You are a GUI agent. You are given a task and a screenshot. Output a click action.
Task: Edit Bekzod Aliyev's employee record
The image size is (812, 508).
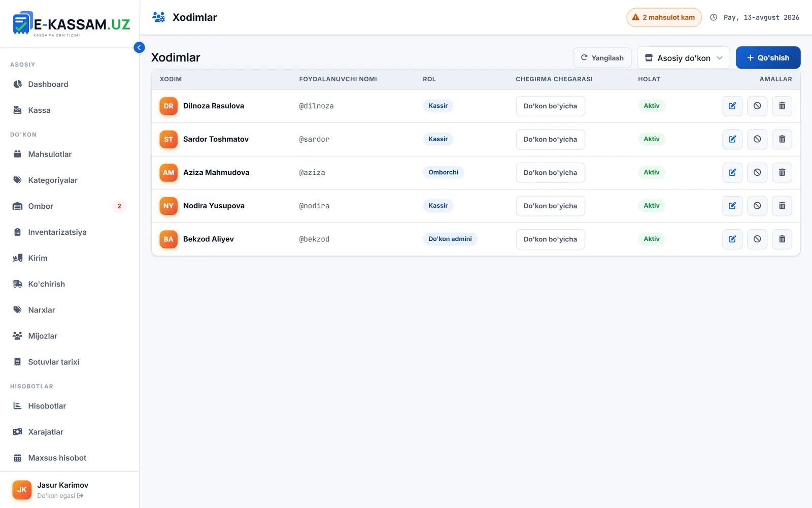point(732,239)
